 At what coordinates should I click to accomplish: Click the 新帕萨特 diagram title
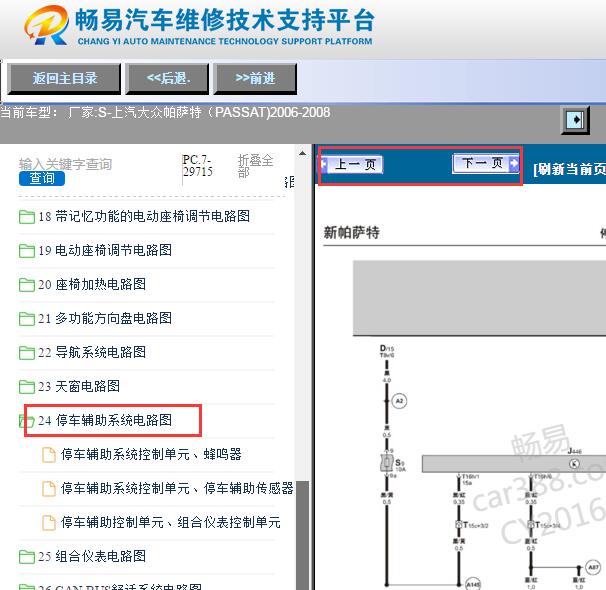click(351, 233)
